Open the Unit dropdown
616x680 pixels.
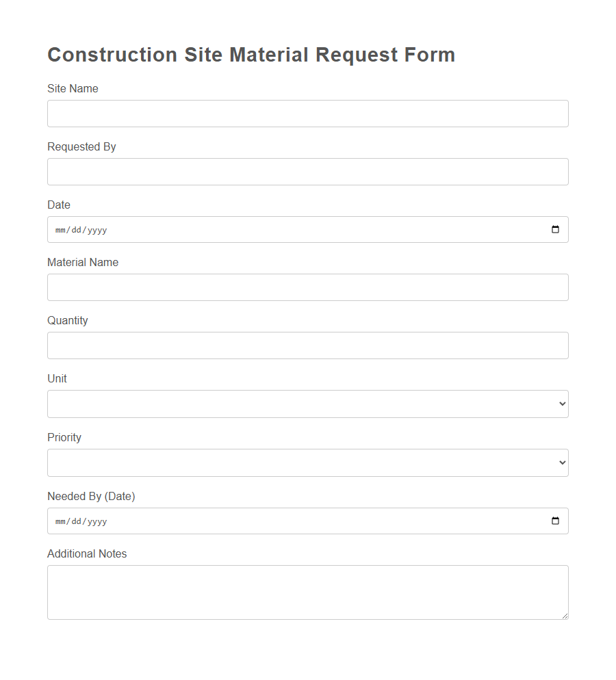(308, 404)
